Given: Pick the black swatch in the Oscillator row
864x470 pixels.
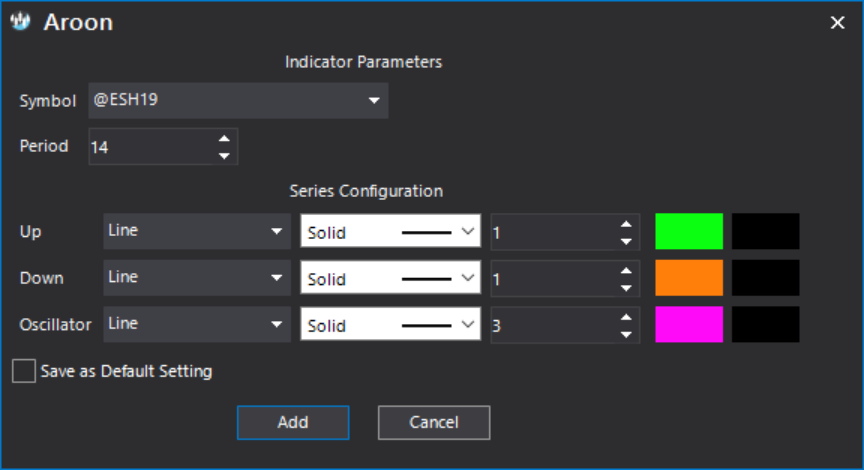Looking at the screenshot, I should point(765,324).
